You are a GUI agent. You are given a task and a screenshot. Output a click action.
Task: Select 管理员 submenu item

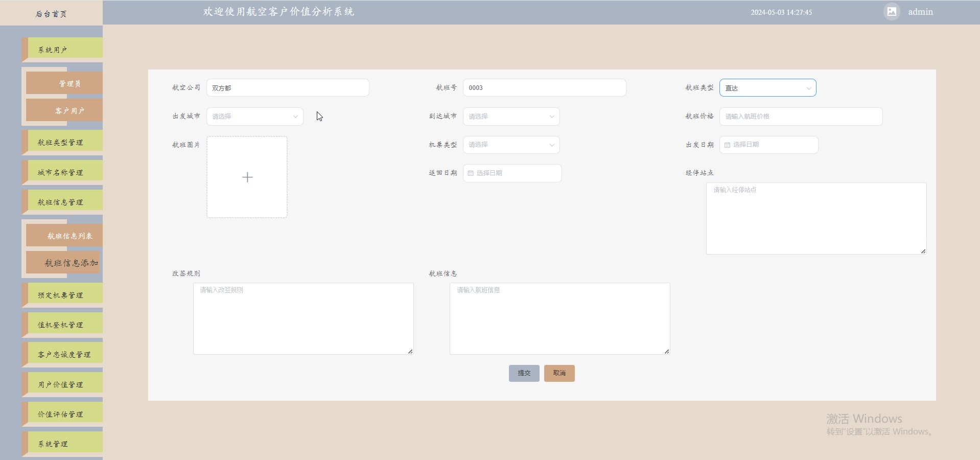pos(64,83)
